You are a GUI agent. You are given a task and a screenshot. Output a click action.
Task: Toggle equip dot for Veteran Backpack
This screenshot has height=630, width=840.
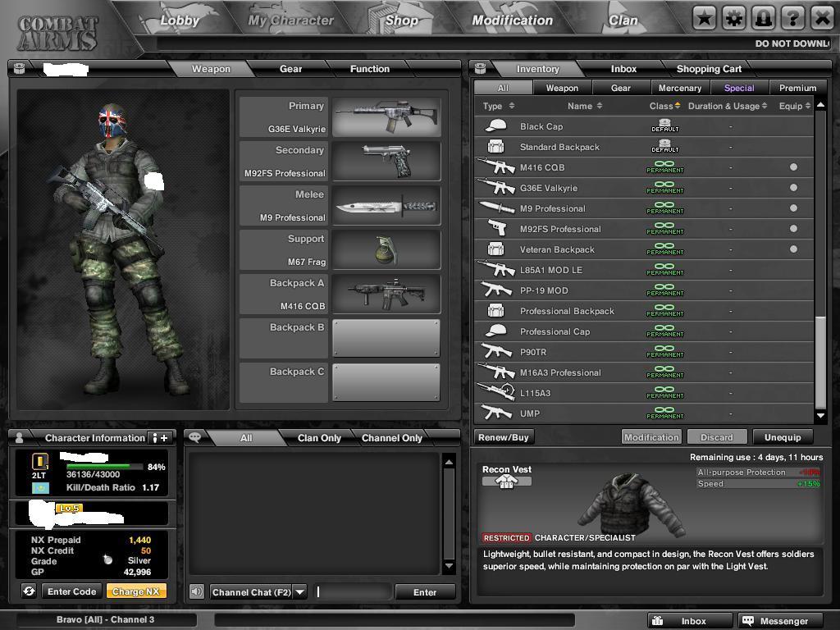[x=793, y=249]
